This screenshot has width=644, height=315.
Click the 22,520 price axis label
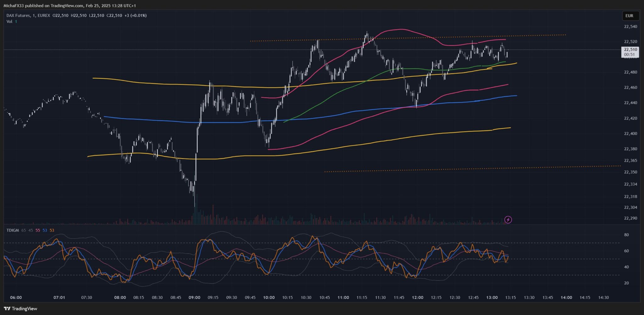click(x=630, y=42)
